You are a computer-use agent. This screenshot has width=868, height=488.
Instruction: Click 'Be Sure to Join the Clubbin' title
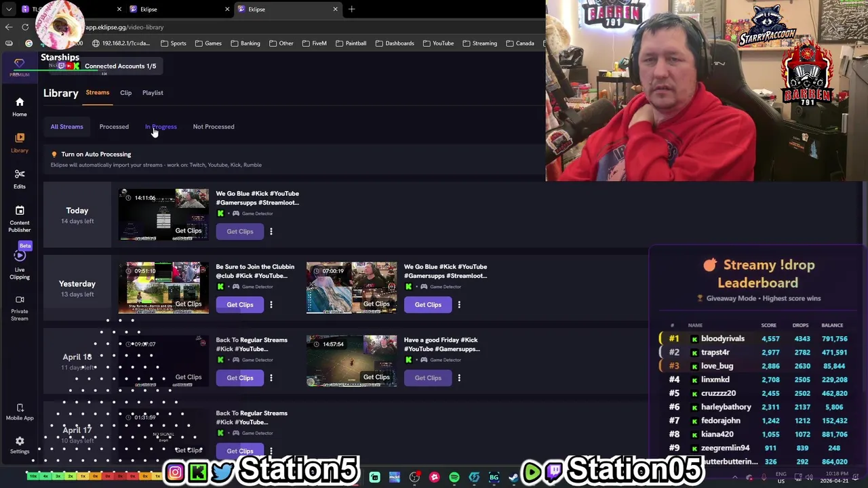[x=255, y=271]
